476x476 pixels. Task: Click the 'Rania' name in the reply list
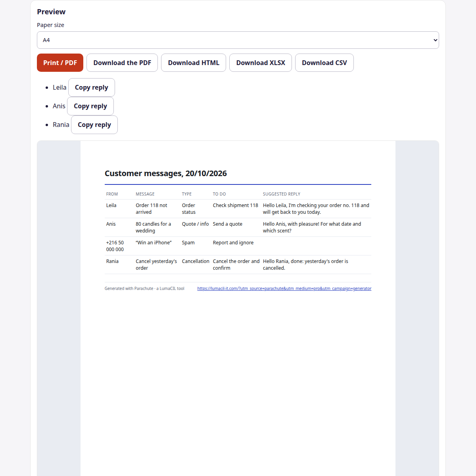click(x=61, y=125)
